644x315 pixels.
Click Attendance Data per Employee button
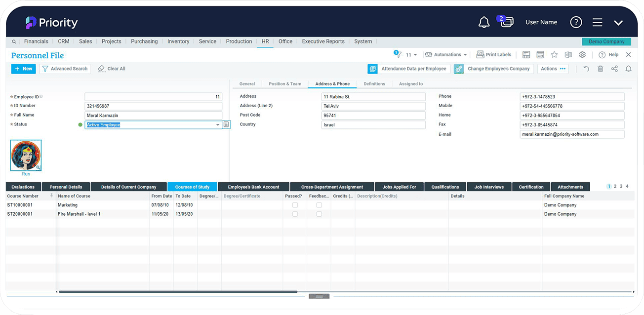(x=409, y=69)
